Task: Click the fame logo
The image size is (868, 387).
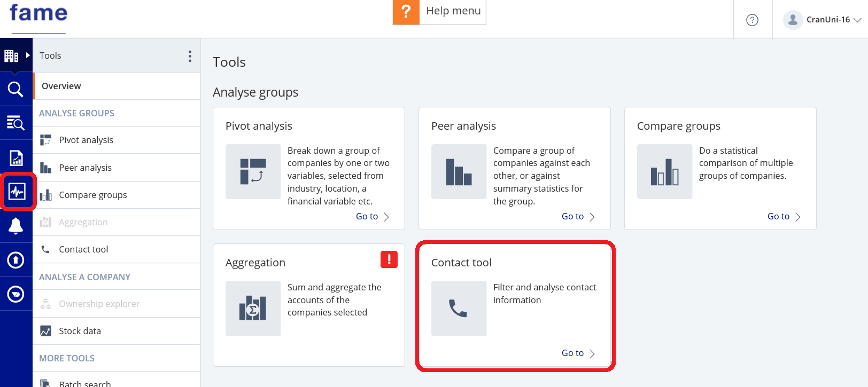Action: pyautogui.click(x=38, y=13)
